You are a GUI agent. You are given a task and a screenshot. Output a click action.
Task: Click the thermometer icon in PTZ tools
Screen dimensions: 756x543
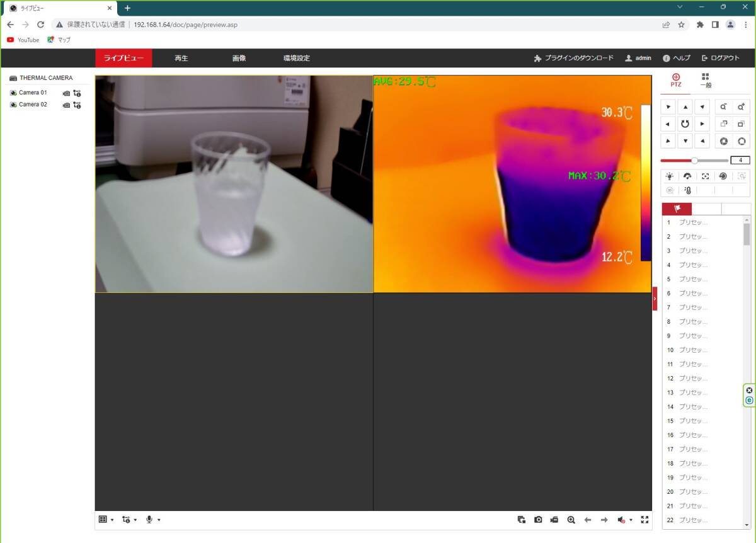pos(687,190)
